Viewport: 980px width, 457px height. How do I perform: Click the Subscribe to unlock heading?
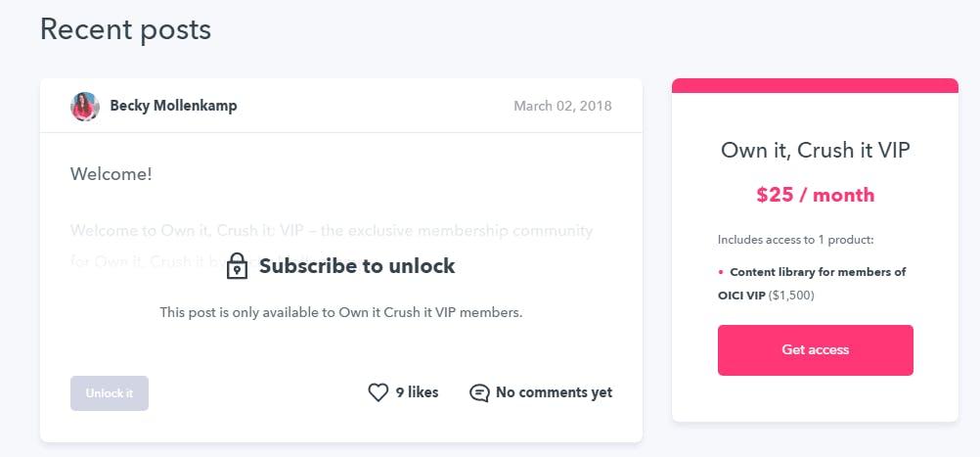(x=357, y=266)
